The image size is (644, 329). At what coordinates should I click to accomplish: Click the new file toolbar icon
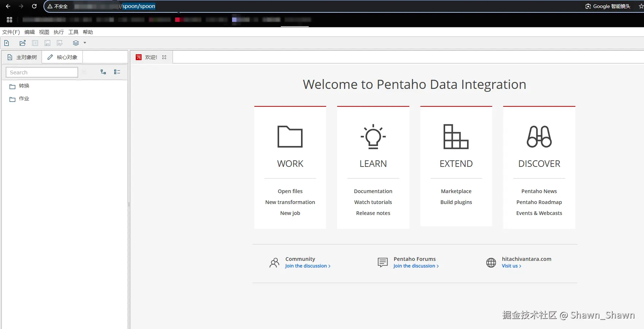(7, 43)
